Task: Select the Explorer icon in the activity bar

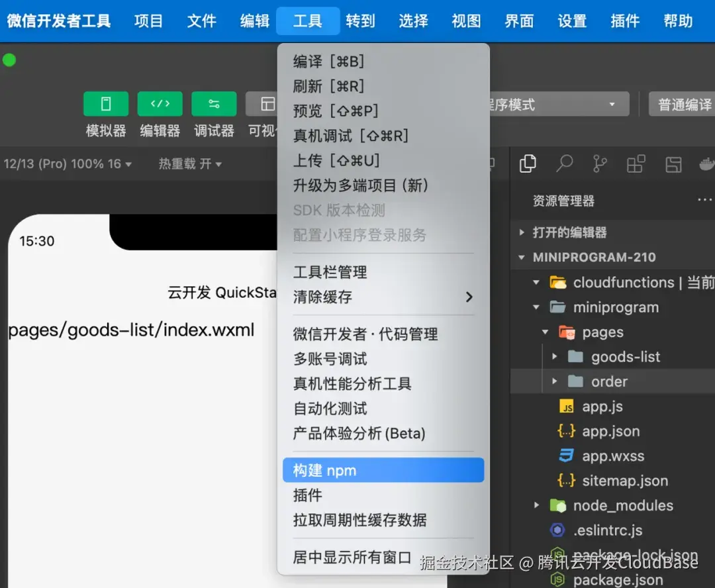Action: point(528,164)
